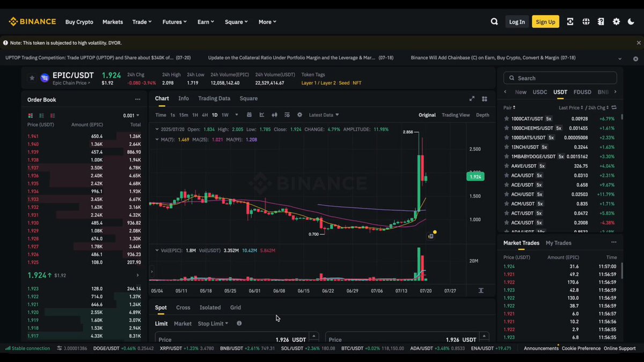Expand the announcements list chevron
Image resolution: width=644 pixels, height=362 pixels.
620,58
